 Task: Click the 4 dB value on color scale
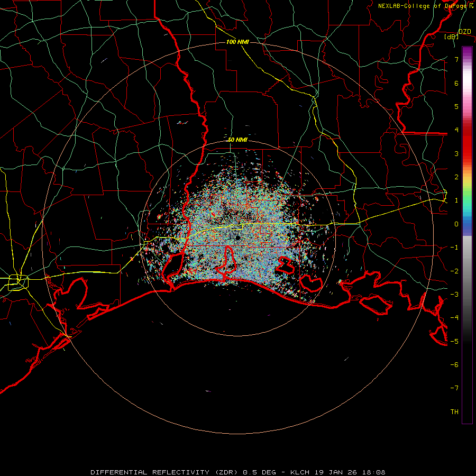pyautogui.click(x=456, y=130)
